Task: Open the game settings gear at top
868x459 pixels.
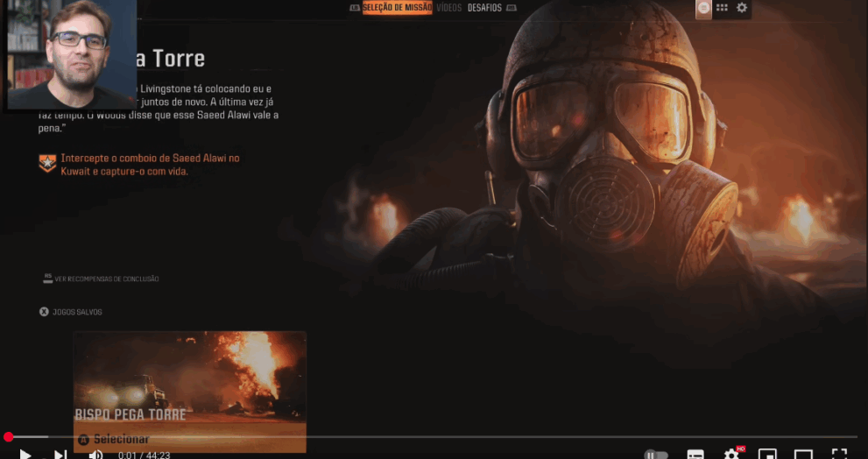Action: click(742, 8)
